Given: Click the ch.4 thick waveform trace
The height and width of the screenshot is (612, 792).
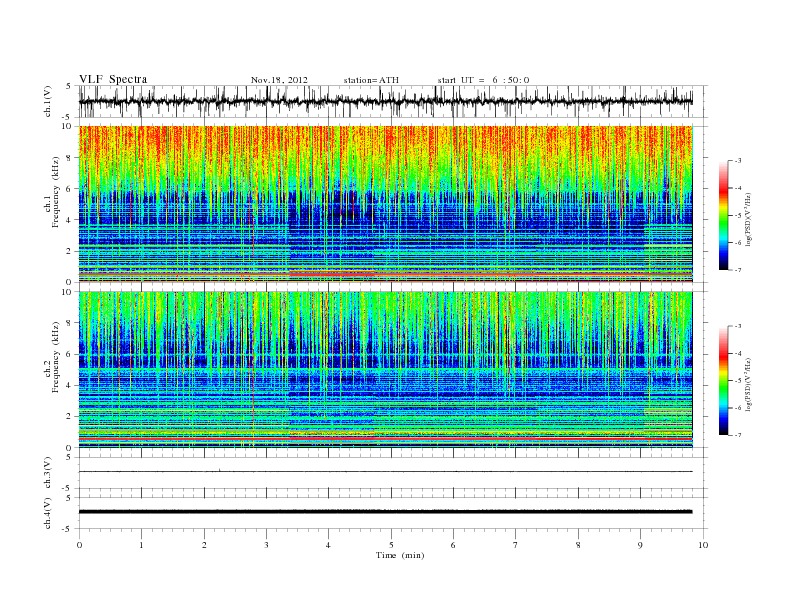Looking at the screenshot, I should (386, 512).
